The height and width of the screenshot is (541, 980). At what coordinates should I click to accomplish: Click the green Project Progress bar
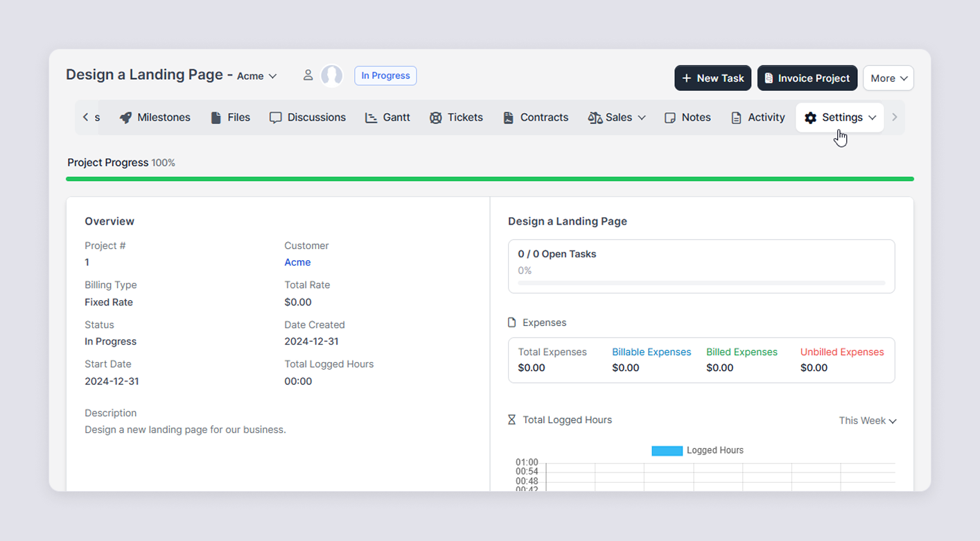[490, 179]
